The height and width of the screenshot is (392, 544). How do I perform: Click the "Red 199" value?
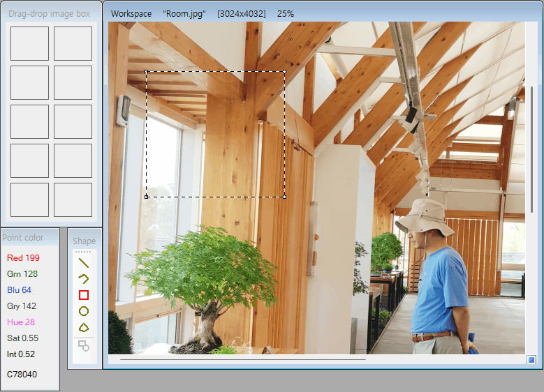point(23,258)
